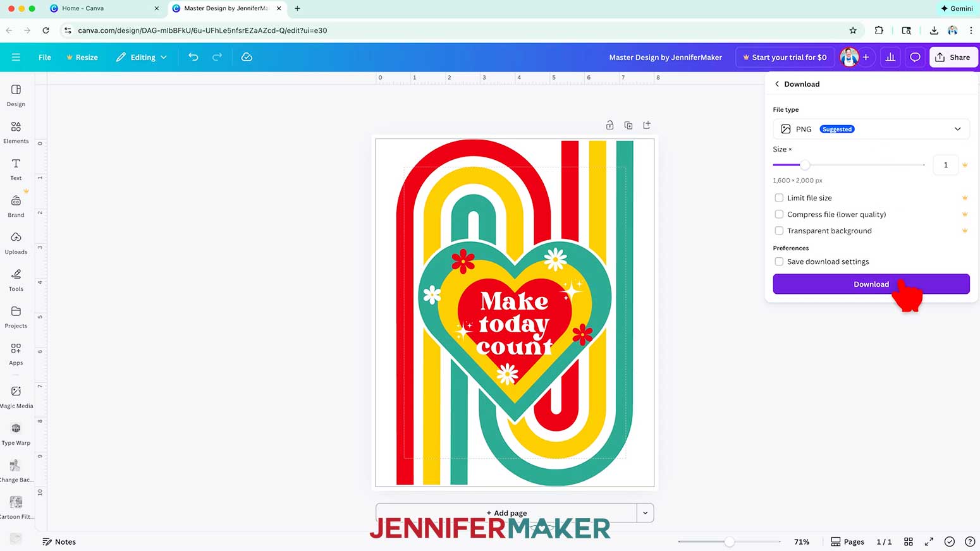The image size is (980, 551).
Task: Open the comments speech bubble icon
Action: click(915, 57)
